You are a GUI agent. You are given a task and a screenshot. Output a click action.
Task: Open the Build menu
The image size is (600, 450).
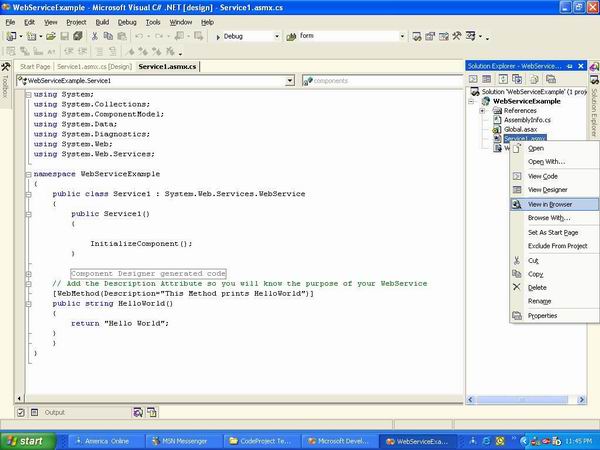click(x=102, y=21)
